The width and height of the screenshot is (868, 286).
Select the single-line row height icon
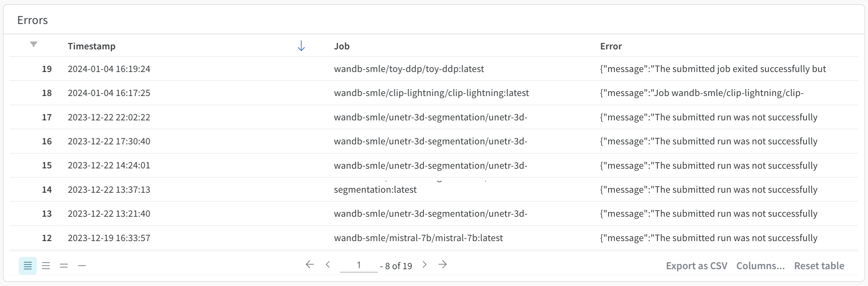[x=82, y=265]
